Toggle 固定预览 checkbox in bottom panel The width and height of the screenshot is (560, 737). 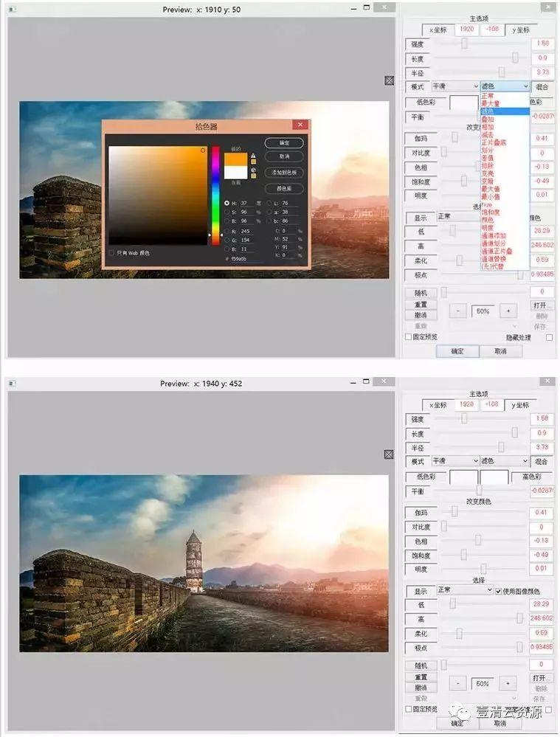(x=408, y=709)
